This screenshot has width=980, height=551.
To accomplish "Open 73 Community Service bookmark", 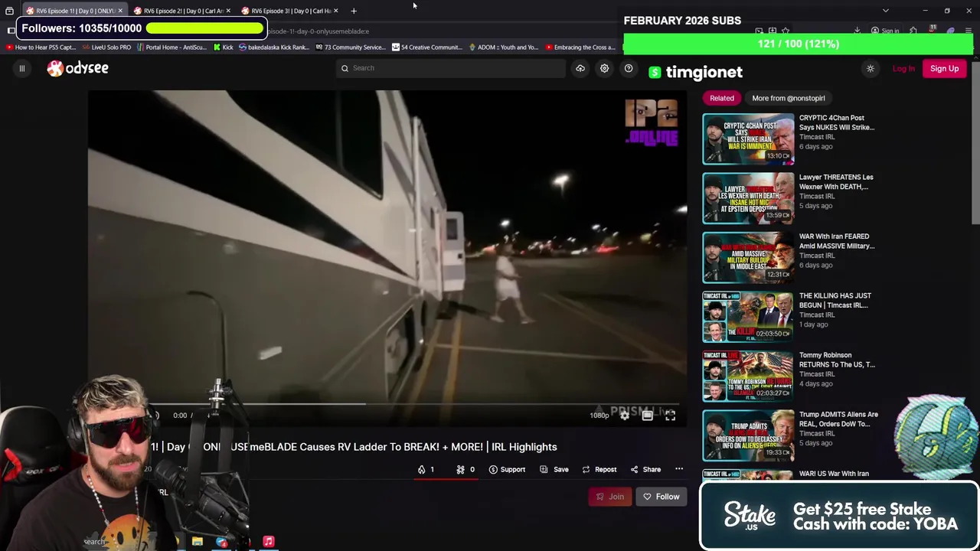I will pyautogui.click(x=349, y=47).
